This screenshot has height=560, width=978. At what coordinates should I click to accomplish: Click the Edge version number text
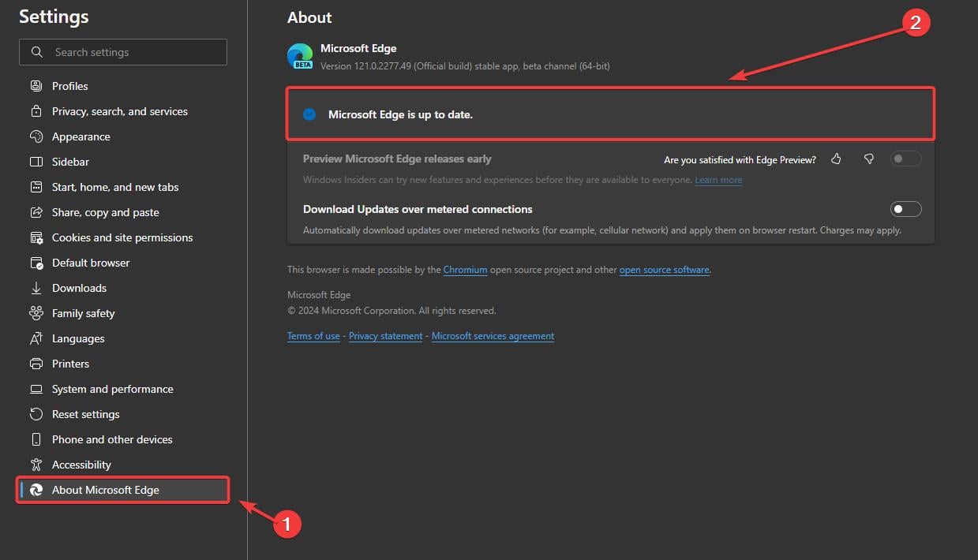coord(465,66)
